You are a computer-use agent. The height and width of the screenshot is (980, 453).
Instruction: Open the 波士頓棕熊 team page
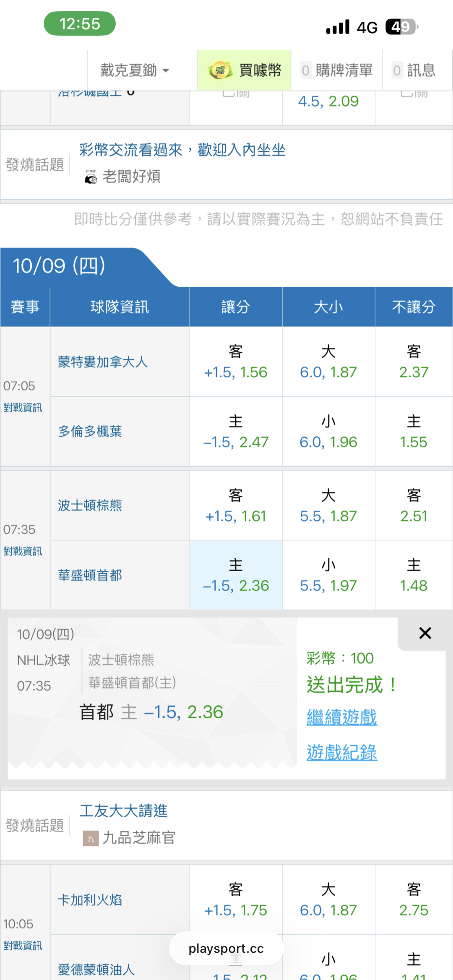tap(90, 505)
